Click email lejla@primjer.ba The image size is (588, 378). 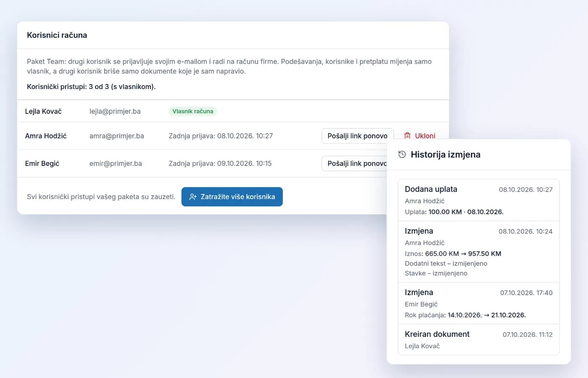[115, 111]
